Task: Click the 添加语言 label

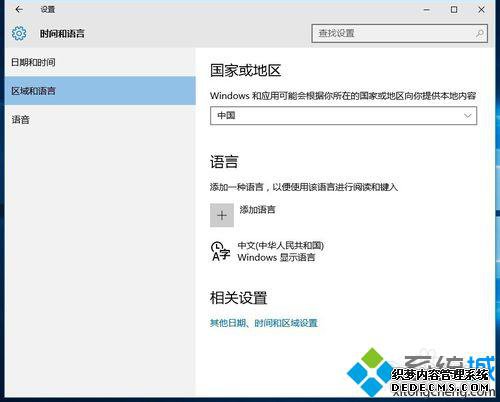Action: click(x=257, y=210)
